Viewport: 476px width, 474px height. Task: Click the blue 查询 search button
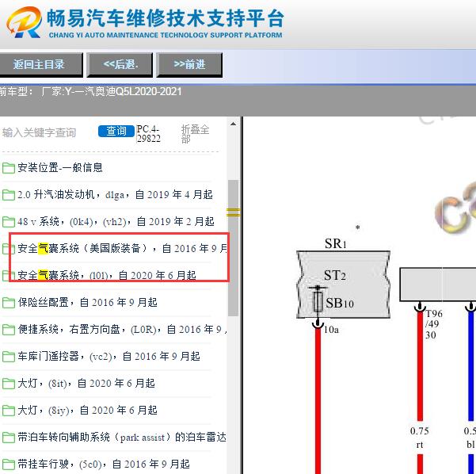[116, 132]
